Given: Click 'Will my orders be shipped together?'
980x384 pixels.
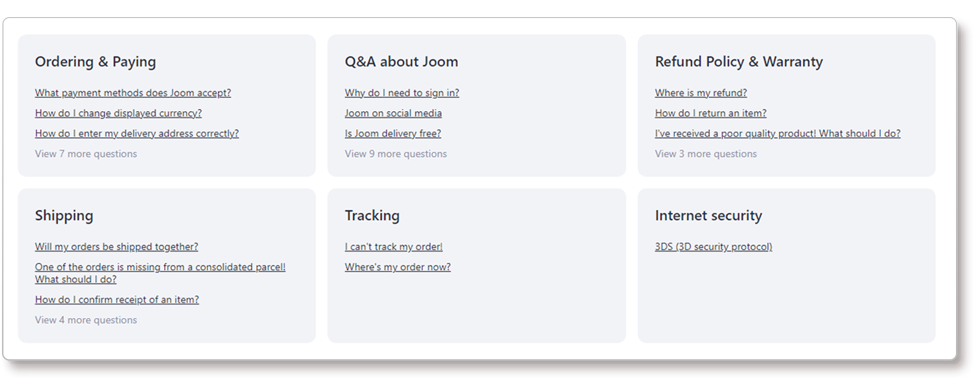Looking at the screenshot, I should click(116, 247).
